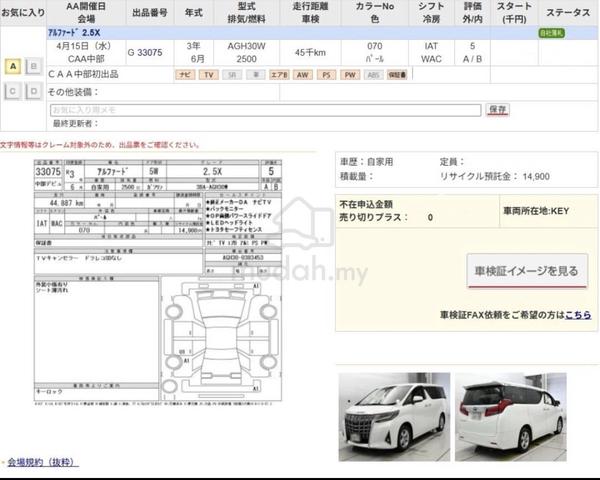Click the 車歴：自家用 text

click(367, 162)
